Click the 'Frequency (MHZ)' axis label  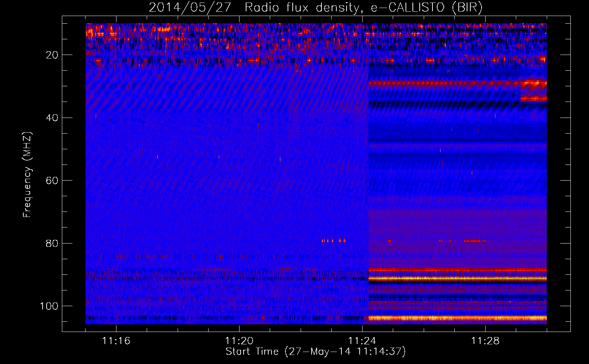(x=27, y=175)
